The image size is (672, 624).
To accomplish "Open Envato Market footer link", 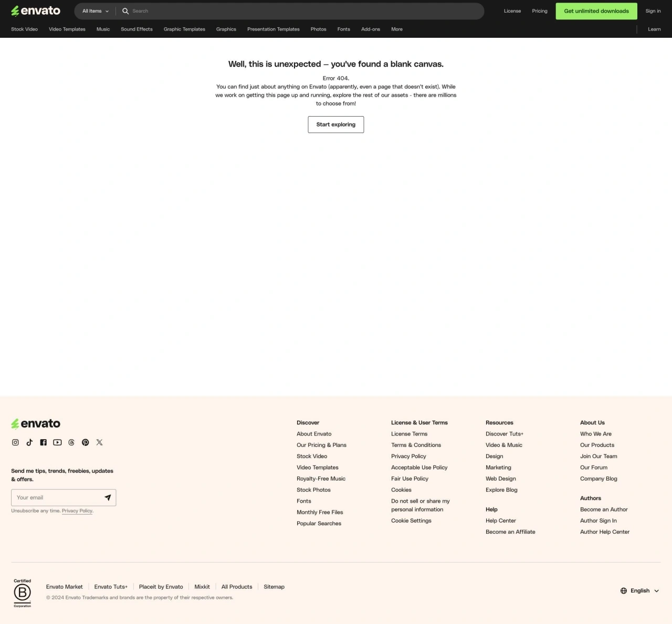I will pyautogui.click(x=65, y=587).
